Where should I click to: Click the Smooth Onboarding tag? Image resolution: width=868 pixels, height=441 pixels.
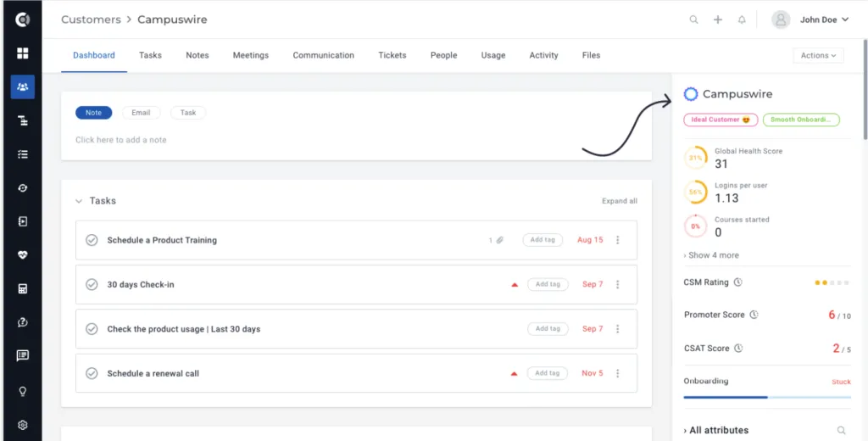pyautogui.click(x=801, y=120)
